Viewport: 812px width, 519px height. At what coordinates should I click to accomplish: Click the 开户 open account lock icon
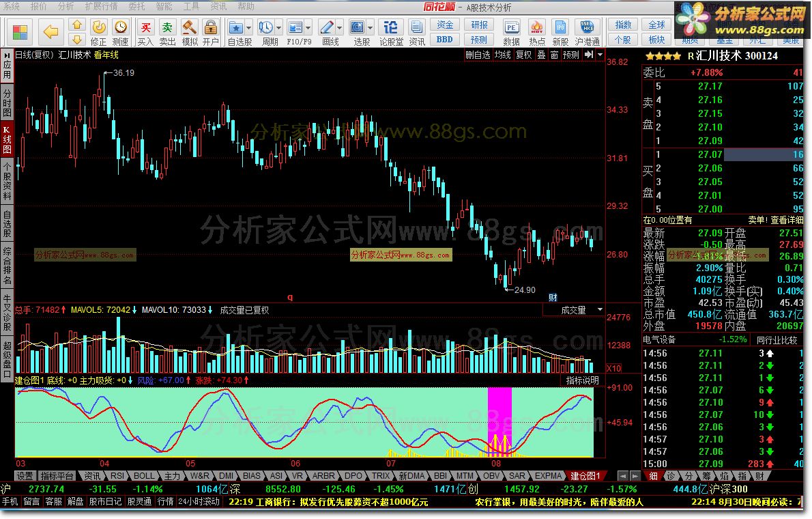[x=210, y=32]
